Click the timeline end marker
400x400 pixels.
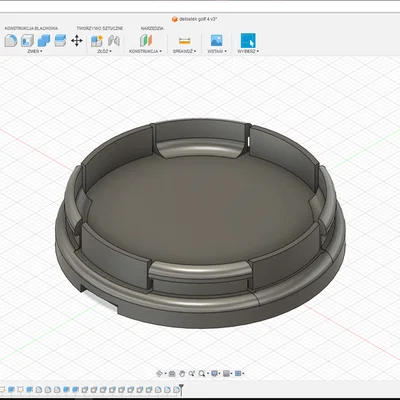181,389
